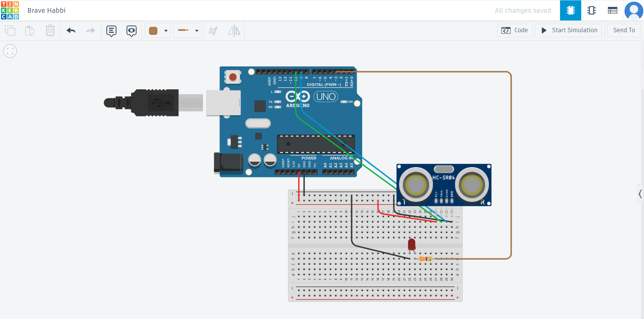Redo the last action
The width and height of the screenshot is (644, 319).
[x=91, y=31]
